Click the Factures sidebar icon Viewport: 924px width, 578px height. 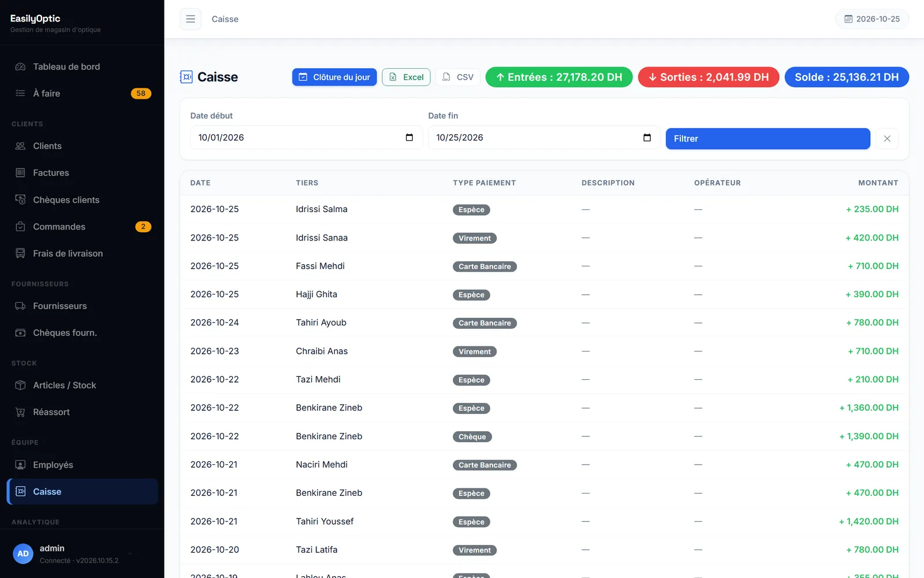[x=20, y=173]
